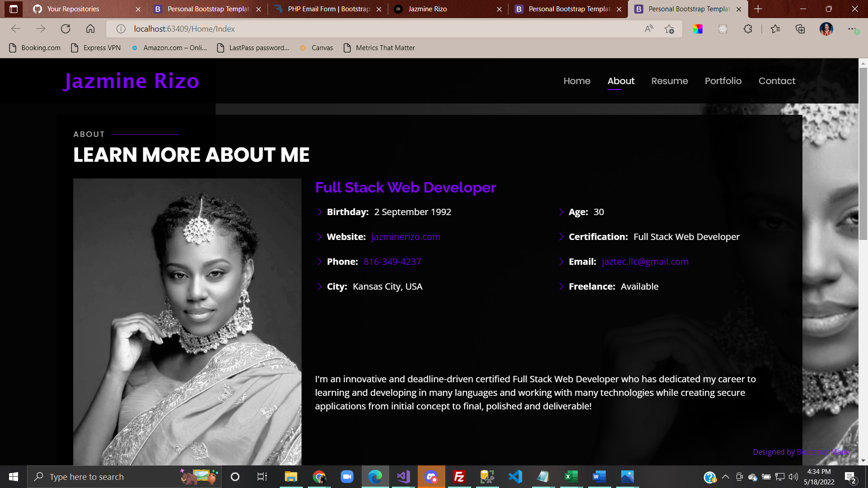Switch to the PHP Email Form tab
868x488 pixels.
point(329,9)
